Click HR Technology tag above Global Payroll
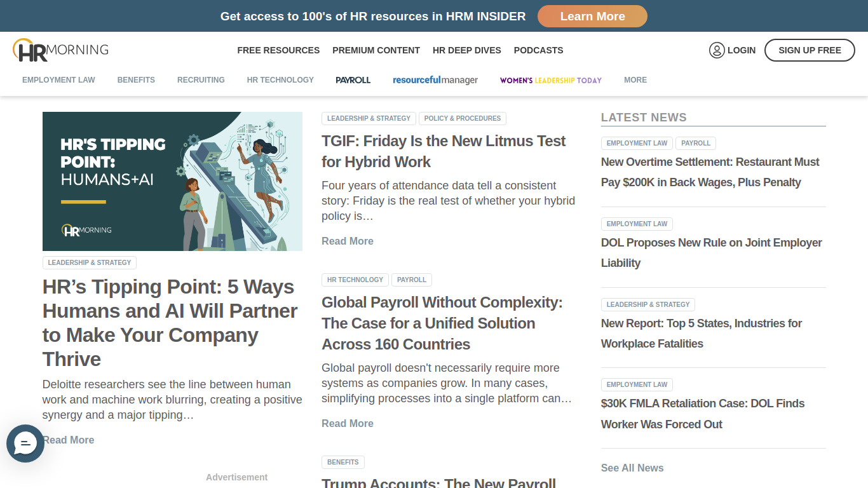Image resolution: width=868 pixels, height=488 pixels. 355,280
